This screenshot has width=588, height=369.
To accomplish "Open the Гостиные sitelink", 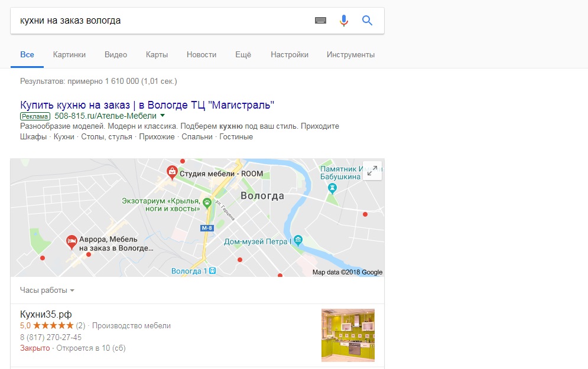I will click(236, 137).
